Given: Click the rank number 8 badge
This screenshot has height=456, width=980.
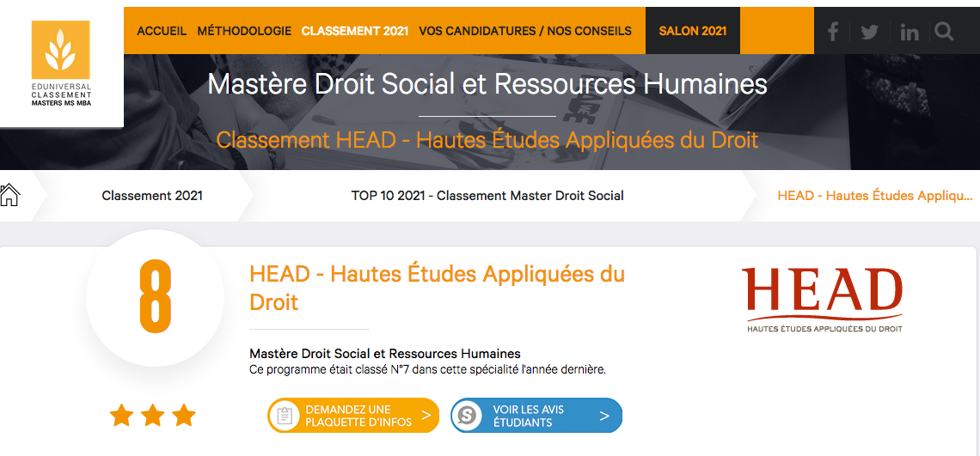Looking at the screenshot, I should 155,297.
